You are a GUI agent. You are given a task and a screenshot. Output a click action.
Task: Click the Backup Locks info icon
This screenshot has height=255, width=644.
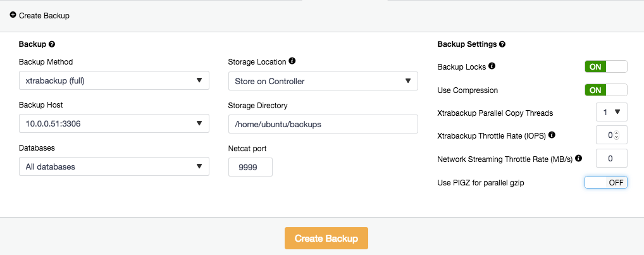click(492, 66)
